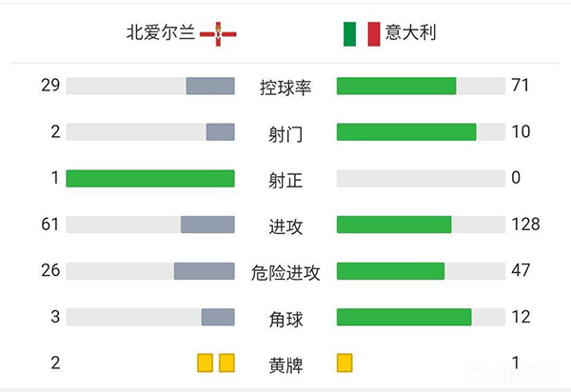The image size is (571, 392).
Task: Click Northern Ireland's 危险进攻 value 26
Action: [x=50, y=271]
